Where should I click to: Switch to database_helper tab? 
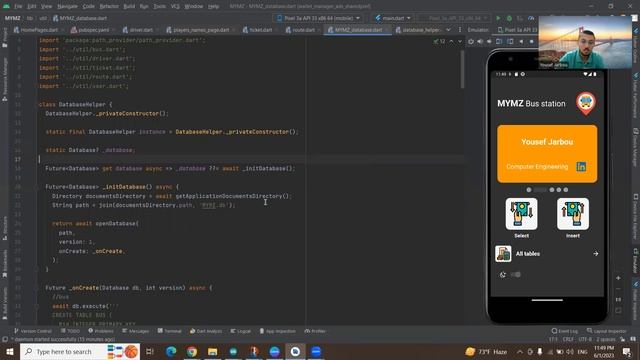click(x=418, y=30)
